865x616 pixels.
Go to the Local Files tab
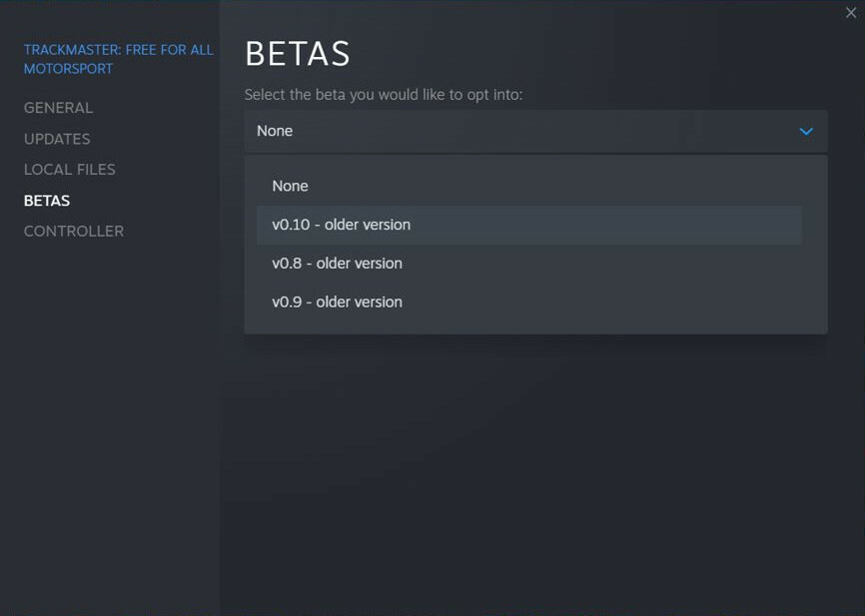click(x=69, y=170)
